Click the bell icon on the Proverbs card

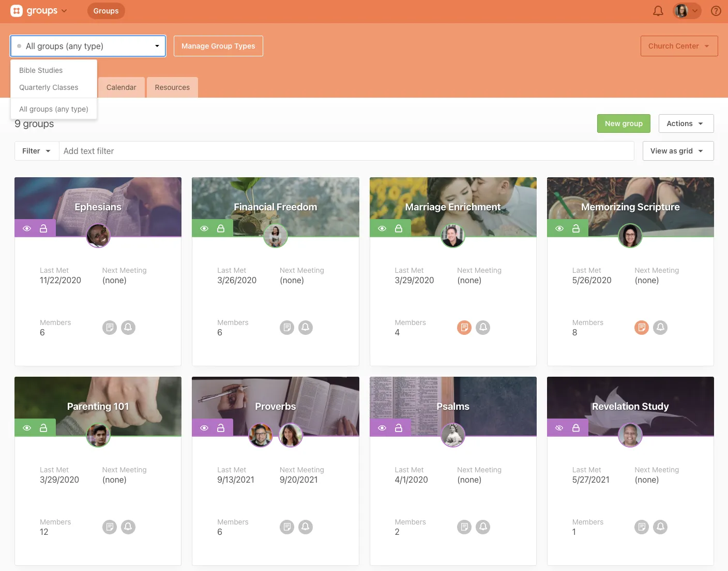coord(306,527)
